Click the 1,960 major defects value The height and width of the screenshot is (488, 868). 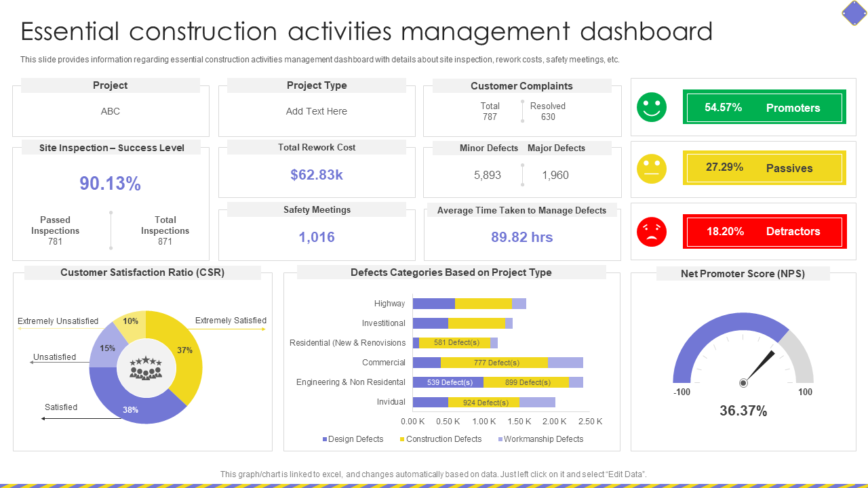point(555,176)
